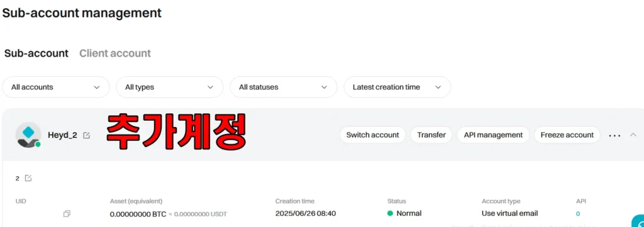The height and width of the screenshot is (227, 644).
Task: Click the Transfer button
Action: (x=431, y=135)
